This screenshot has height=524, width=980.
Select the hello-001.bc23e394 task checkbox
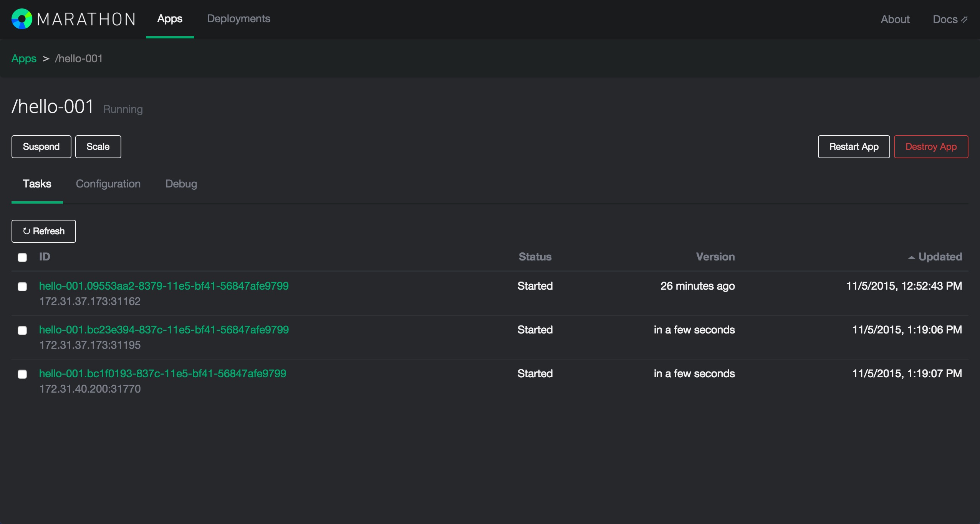(22, 330)
